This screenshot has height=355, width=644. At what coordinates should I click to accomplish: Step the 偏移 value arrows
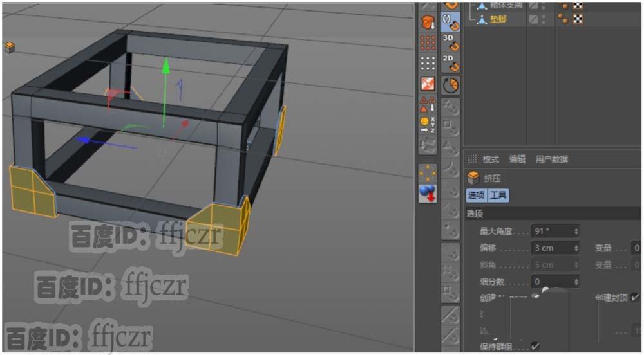[x=576, y=248]
